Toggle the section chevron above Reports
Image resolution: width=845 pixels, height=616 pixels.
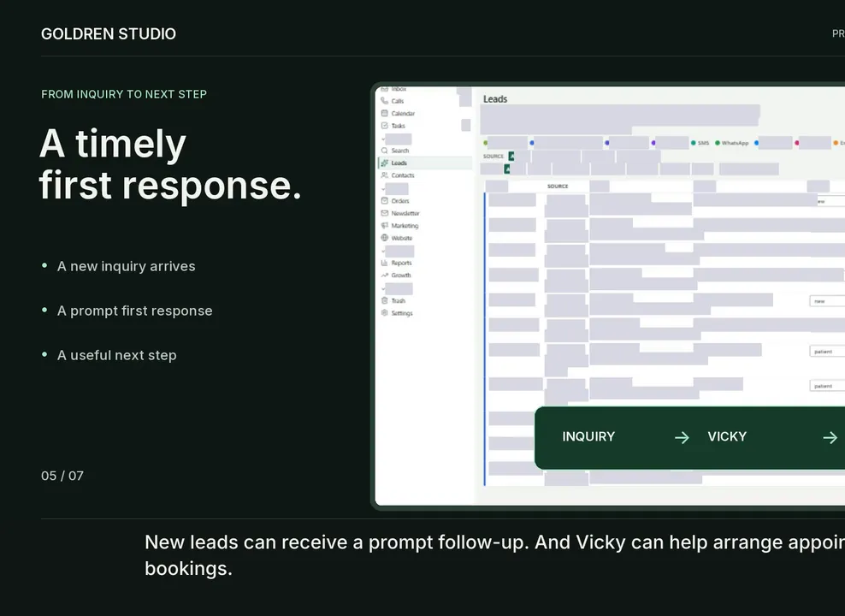point(383,252)
